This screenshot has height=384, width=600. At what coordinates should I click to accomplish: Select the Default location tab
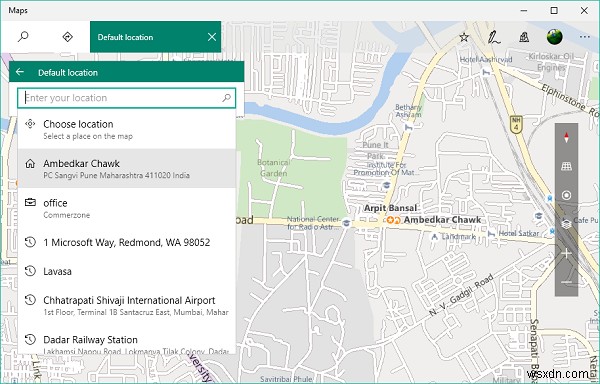155,37
